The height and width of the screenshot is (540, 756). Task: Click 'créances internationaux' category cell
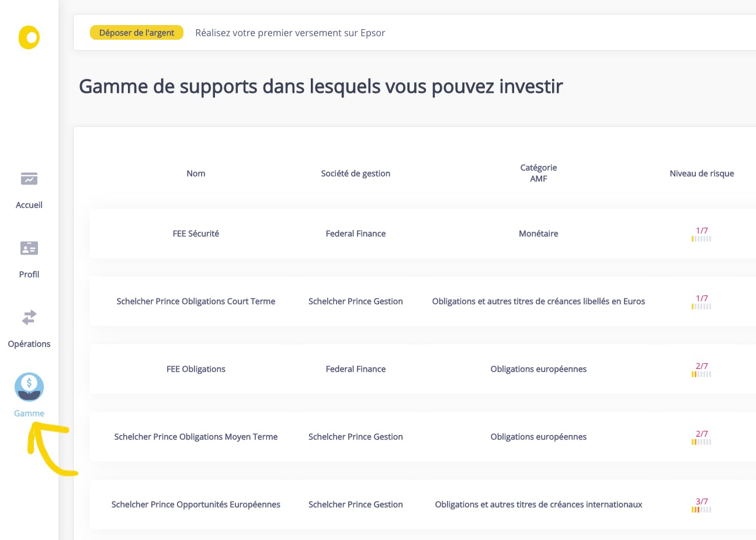click(539, 504)
